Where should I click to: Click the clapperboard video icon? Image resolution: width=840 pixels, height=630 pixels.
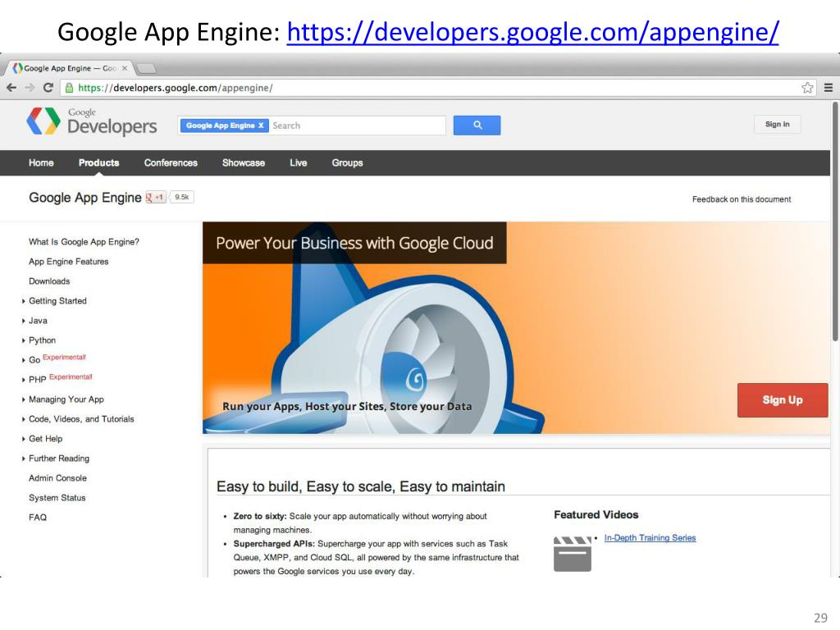[572, 554]
